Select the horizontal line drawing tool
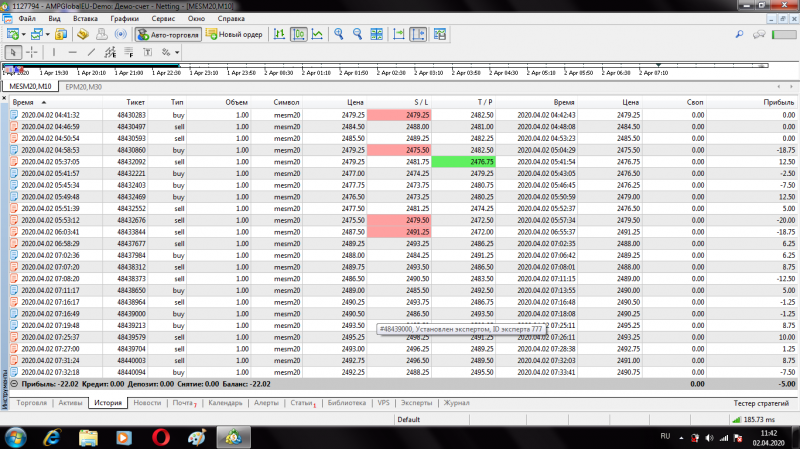Image resolution: width=800 pixels, height=449 pixels. (x=72, y=52)
